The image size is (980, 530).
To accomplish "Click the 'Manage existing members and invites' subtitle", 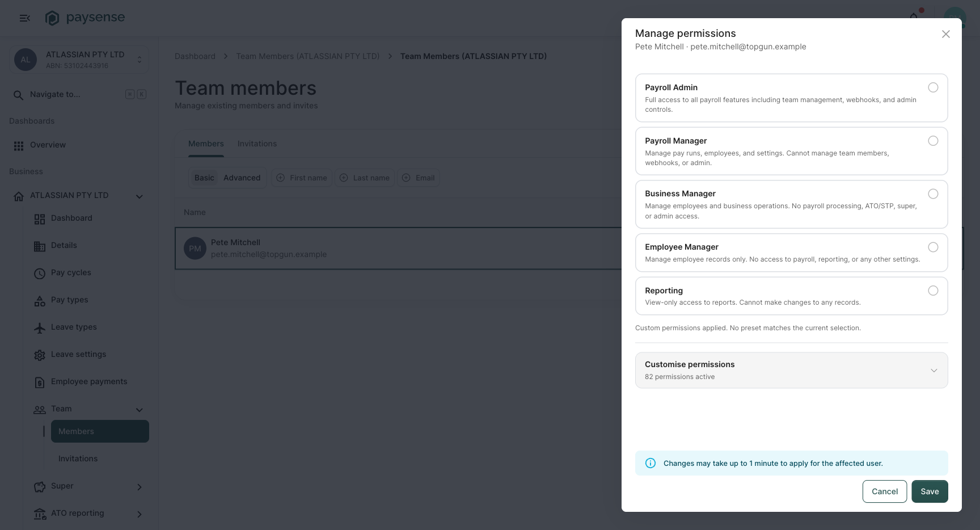I will click(246, 106).
